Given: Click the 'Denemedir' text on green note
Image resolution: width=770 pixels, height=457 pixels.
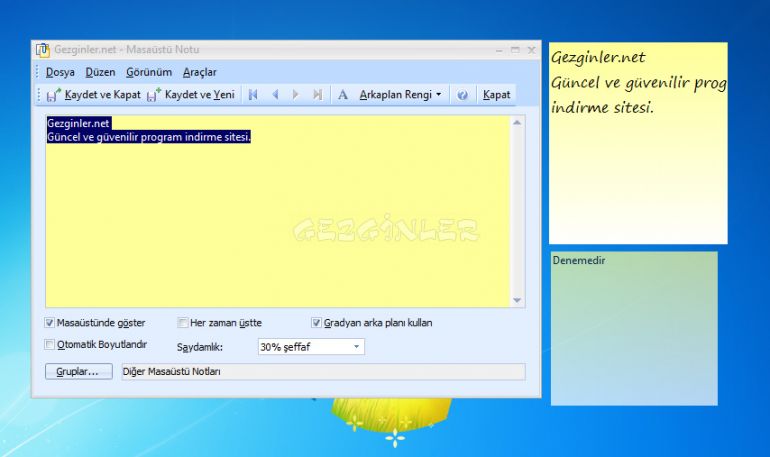Looking at the screenshot, I should point(578,260).
